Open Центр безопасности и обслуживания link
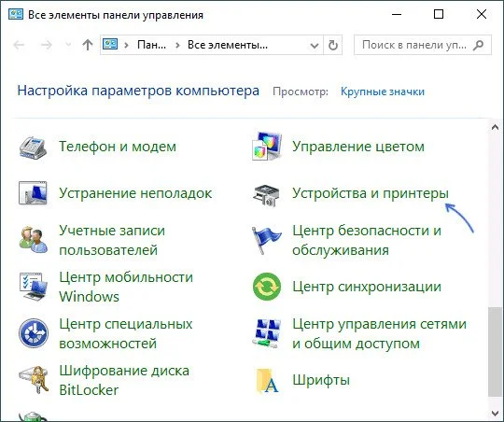504x422 pixels. click(367, 240)
